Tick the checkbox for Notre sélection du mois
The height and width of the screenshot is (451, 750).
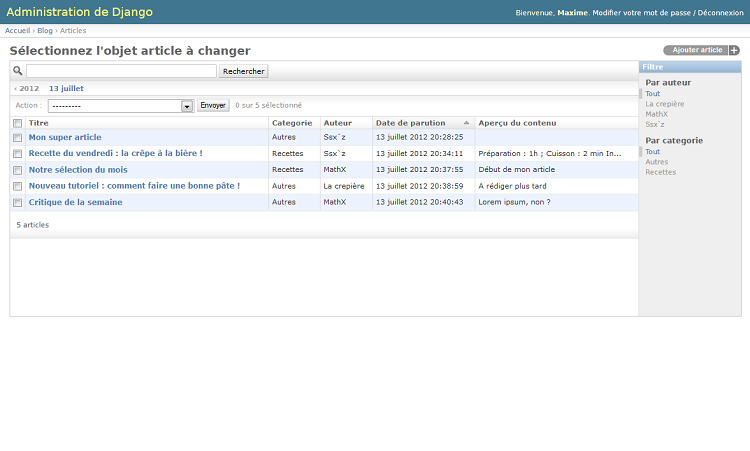(x=17, y=170)
